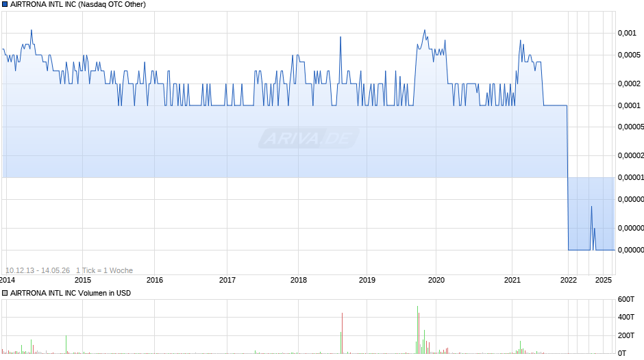This screenshot has height=360, width=644.
Task: Click the 2014 x-axis label
Action: pos(8,280)
